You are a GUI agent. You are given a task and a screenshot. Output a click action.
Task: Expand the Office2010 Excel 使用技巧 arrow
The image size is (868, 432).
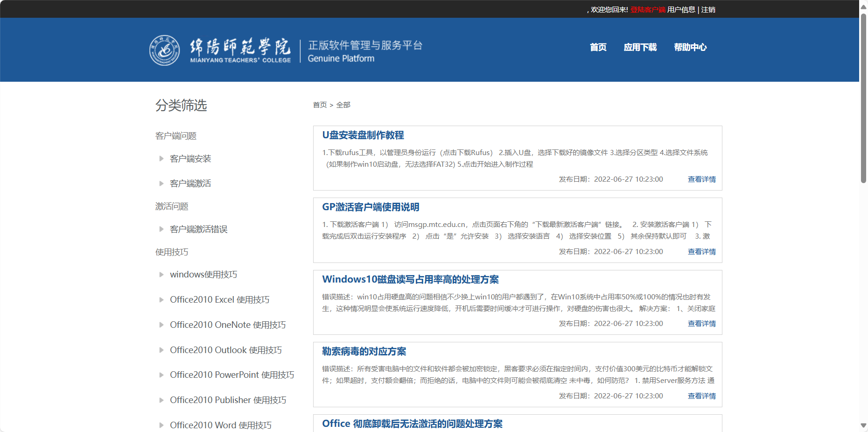pyautogui.click(x=161, y=300)
